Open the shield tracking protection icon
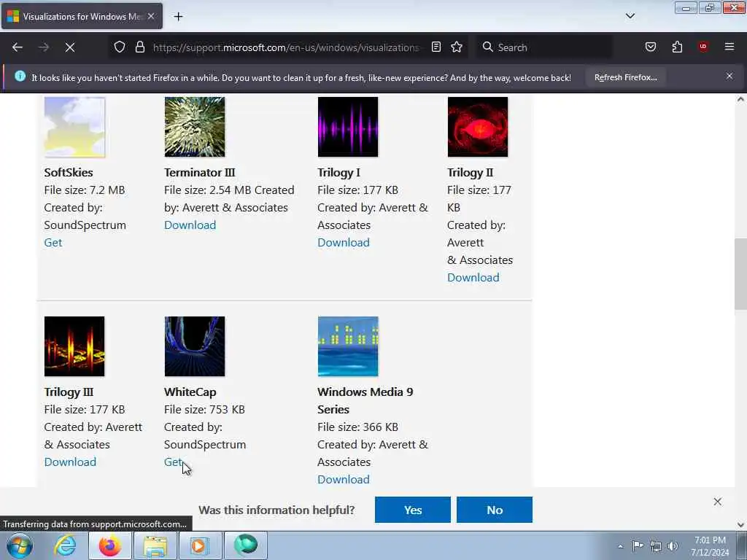 click(120, 47)
